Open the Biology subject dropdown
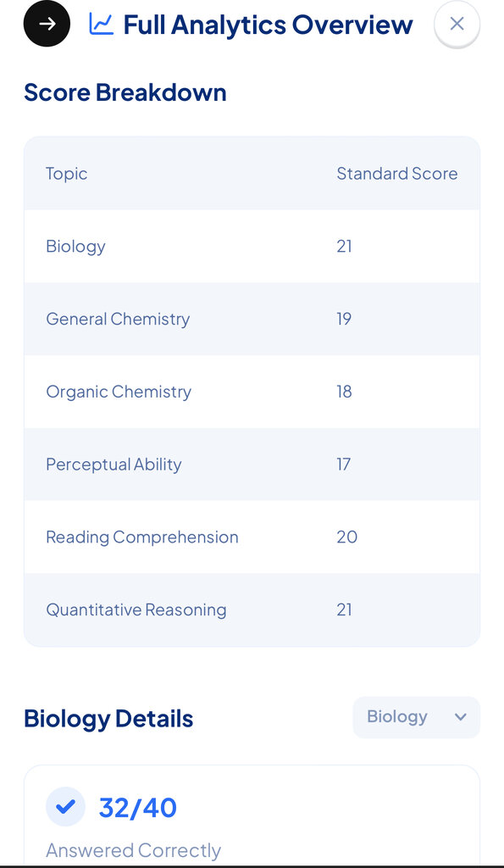 tap(417, 717)
